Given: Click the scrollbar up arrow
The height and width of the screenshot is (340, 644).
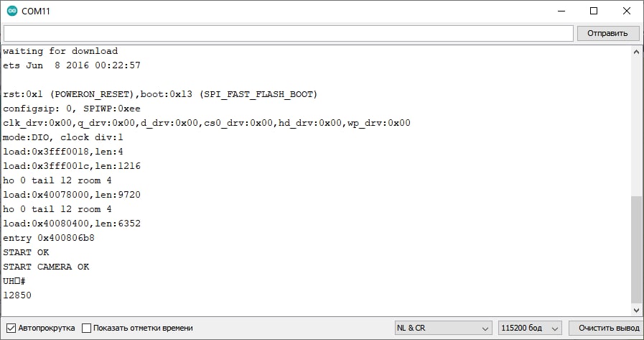Looking at the screenshot, I should coord(636,52).
